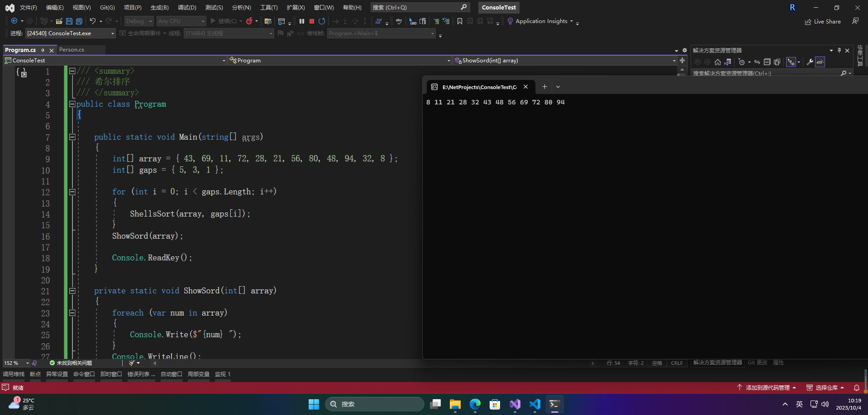Open the Any CPU platform dropdown
Image resolution: width=868 pixels, height=415 pixels.
pyautogui.click(x=181, y=21)
